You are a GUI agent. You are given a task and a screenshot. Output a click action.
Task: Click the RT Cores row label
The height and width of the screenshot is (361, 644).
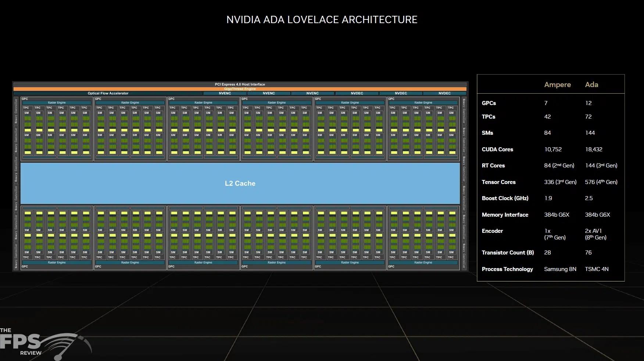[x=493, y=166]
